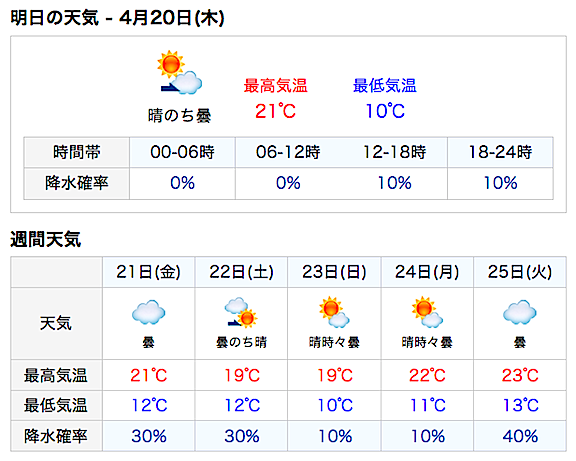This screenshot has width=576, height=461.
Task: Click the 12-18時 precipitation value 10%
Action: pos(395,183)
